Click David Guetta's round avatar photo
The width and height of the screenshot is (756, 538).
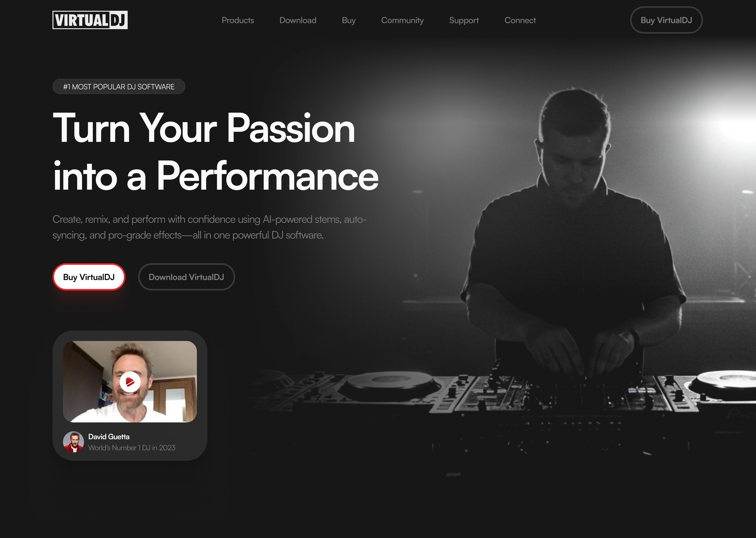point(73,442)
